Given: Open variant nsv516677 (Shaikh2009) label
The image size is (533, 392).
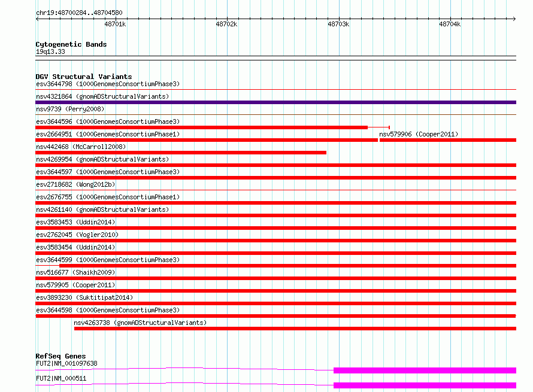Looking at the screenshot, I should click(x=75, y=272).
